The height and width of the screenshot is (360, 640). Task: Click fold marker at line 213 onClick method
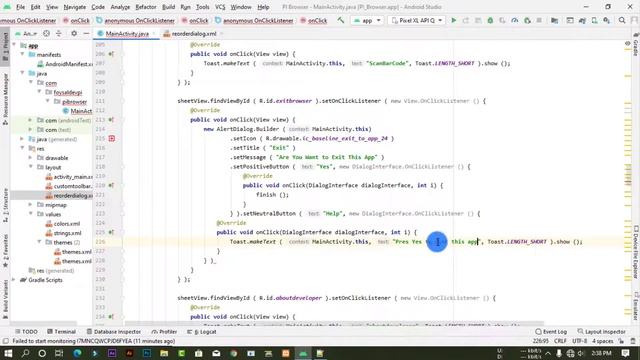pos(122,120)
